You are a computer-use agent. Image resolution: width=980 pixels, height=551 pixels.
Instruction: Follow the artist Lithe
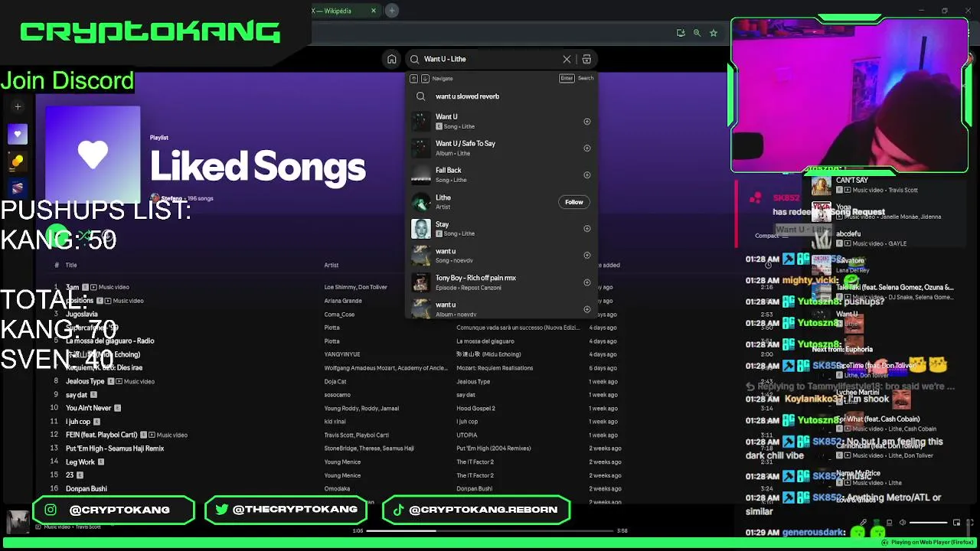coord(574,202)
